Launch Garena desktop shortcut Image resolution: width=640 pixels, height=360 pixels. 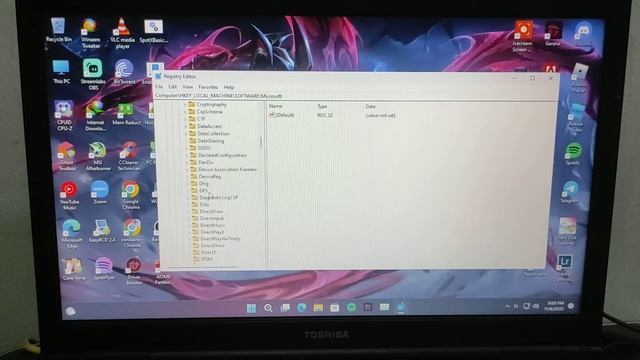click(553, 34)
